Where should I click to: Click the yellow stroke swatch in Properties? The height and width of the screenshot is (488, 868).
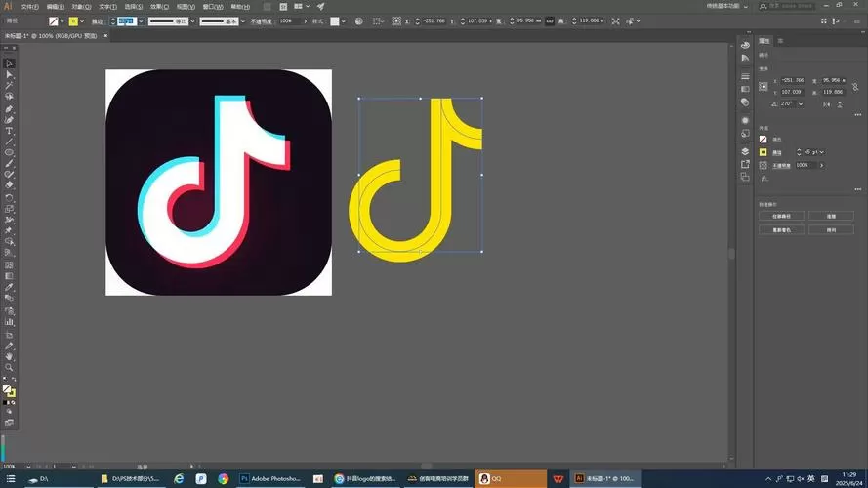(x=764, y=152)
